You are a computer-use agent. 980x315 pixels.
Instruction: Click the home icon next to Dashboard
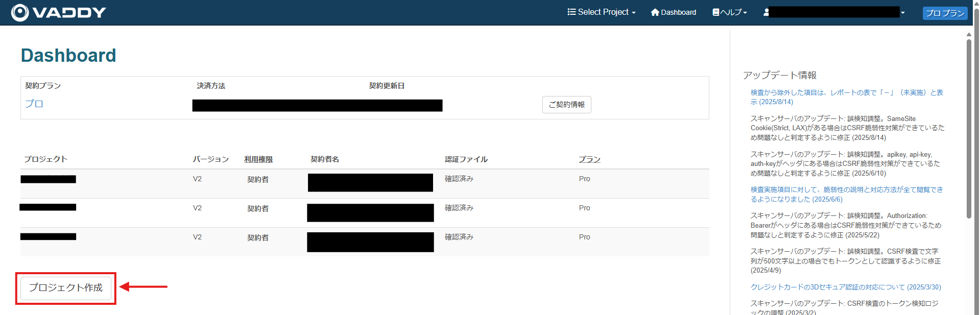(x=655, y=12)
